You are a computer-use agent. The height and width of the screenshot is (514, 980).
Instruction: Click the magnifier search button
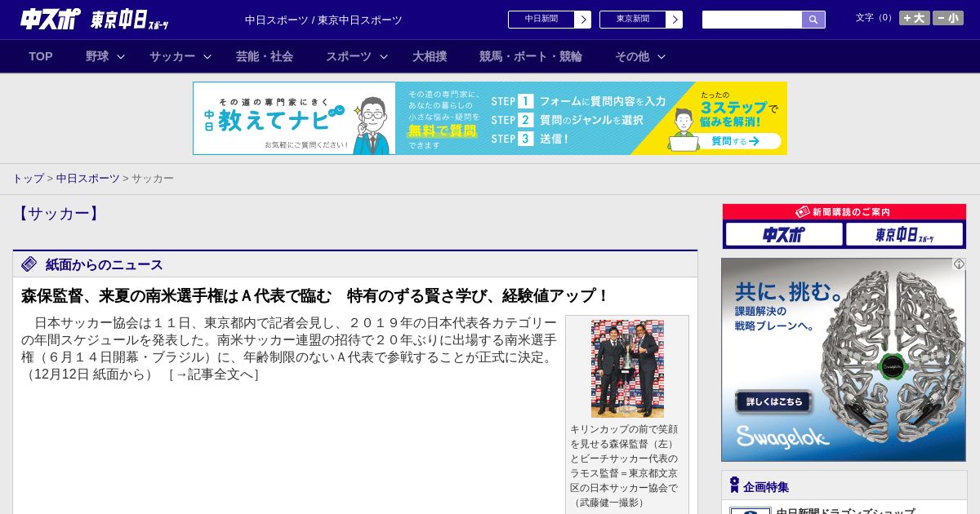pyautogui.click(x=813, y=20)
